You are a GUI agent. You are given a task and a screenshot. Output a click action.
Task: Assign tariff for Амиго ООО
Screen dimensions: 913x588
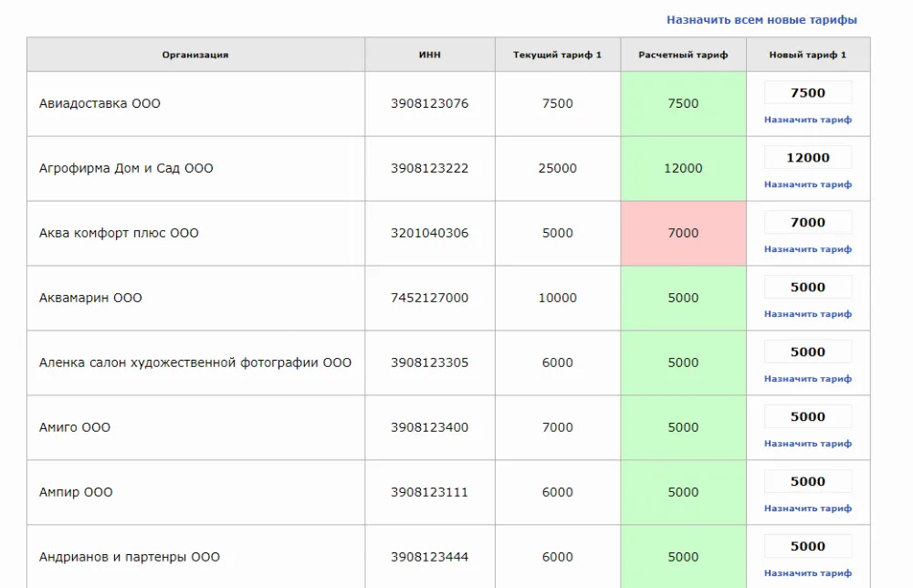[807, 444]
